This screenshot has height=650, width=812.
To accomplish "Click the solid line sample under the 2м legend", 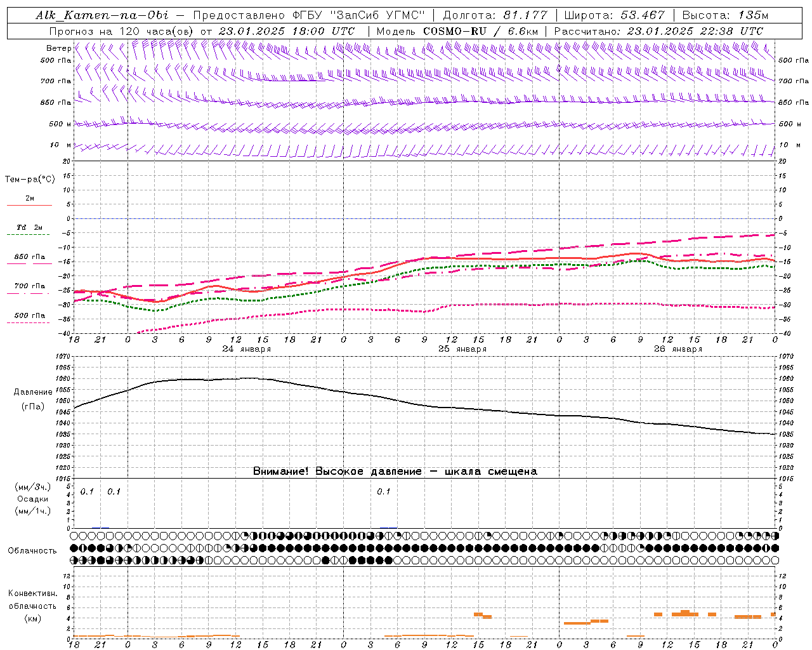I will pos(29,205).
